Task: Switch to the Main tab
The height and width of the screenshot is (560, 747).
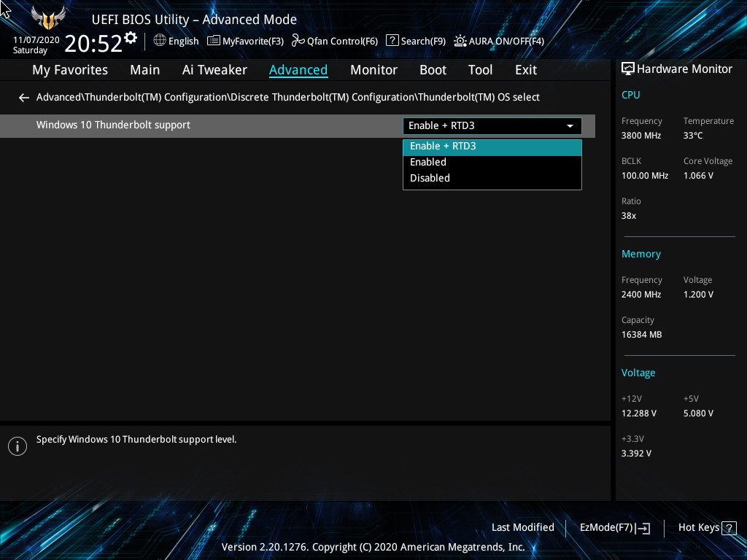Action: [145, 70]
